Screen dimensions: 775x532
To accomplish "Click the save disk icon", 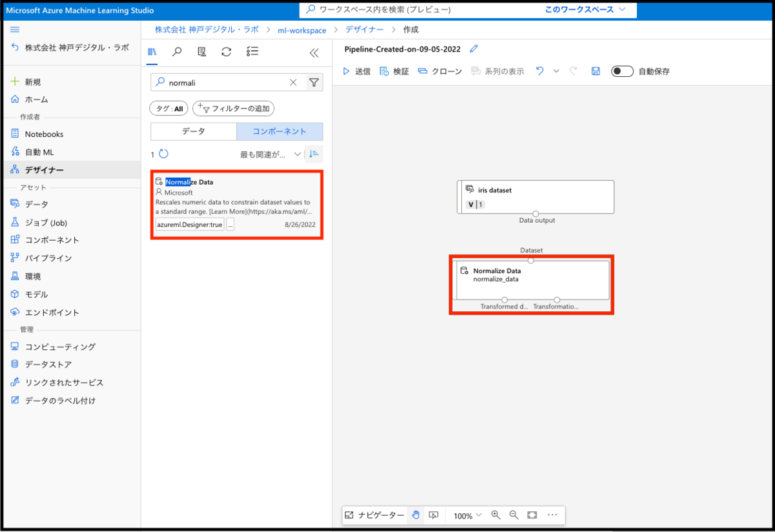I will pos(595,71).
